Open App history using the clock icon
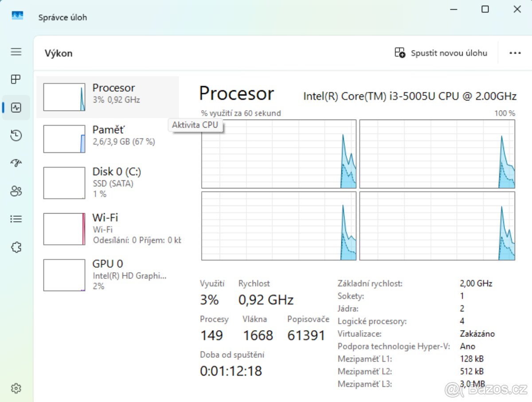 (16, 136)
